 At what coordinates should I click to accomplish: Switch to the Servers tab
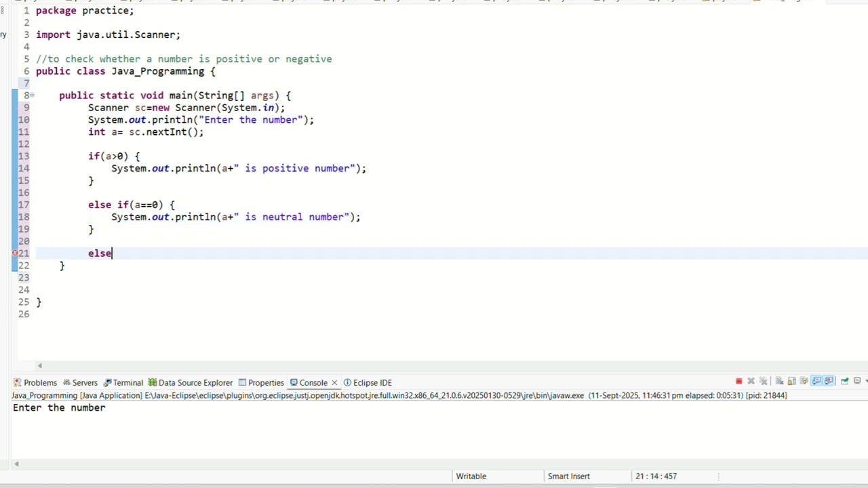pos(79,382)
